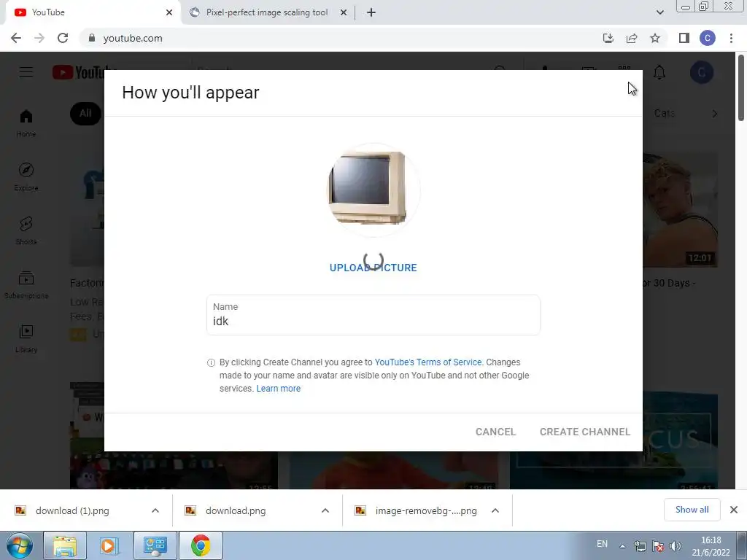The width and height of the screenshot is (747, 560).
Task: Click the EN language indicator
Action: [602, 544]
